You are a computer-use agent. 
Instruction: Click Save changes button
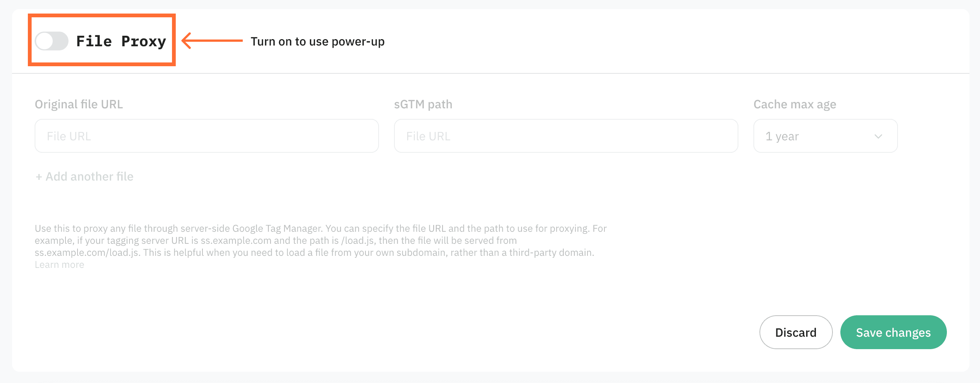click(x=893, y=332)
